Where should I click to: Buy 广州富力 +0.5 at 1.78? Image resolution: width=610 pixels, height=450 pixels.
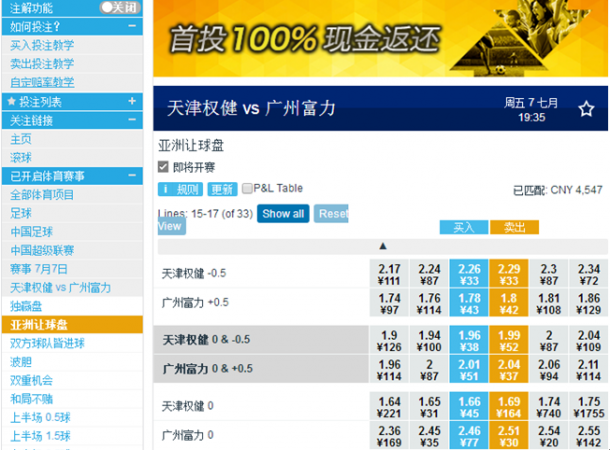pyautogui.click(x=469, y=303)
